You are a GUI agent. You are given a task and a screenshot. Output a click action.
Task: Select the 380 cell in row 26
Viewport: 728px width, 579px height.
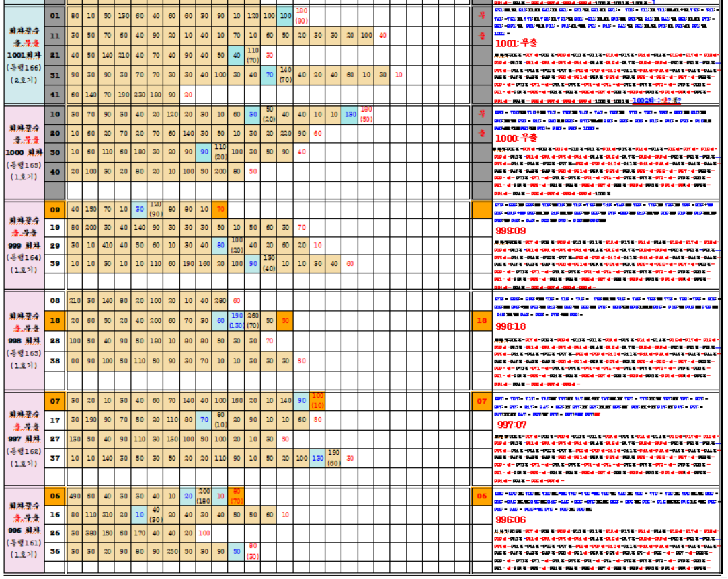pyautogui.click(x=90, y=533)
